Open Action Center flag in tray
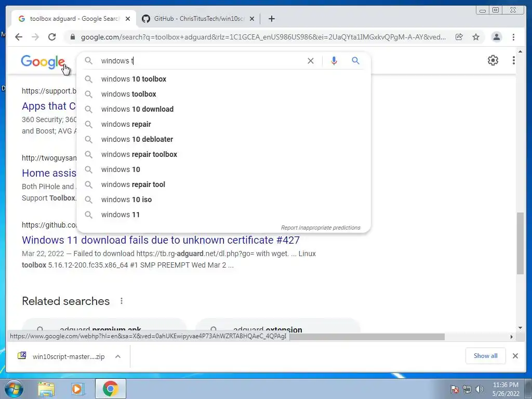This screenshot has height=399, width=532. (454, 389)
